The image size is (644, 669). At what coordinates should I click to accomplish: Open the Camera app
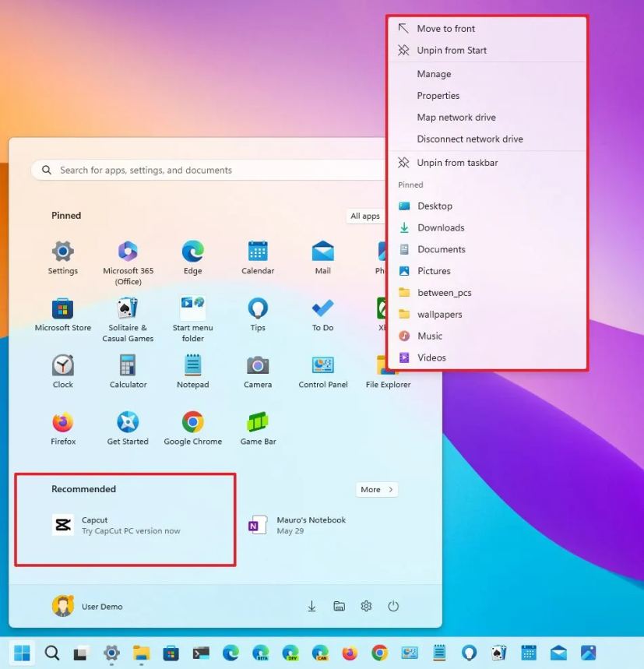(258, 371)
